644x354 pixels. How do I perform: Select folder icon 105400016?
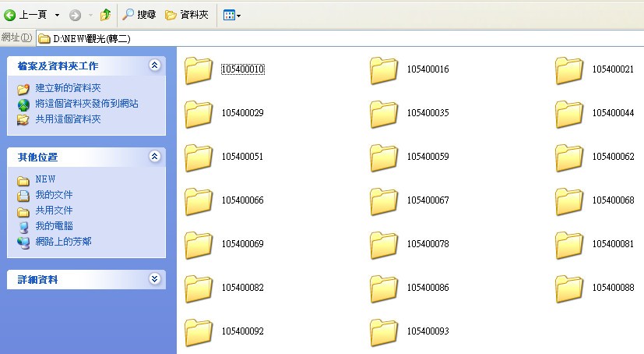point(384,71)
